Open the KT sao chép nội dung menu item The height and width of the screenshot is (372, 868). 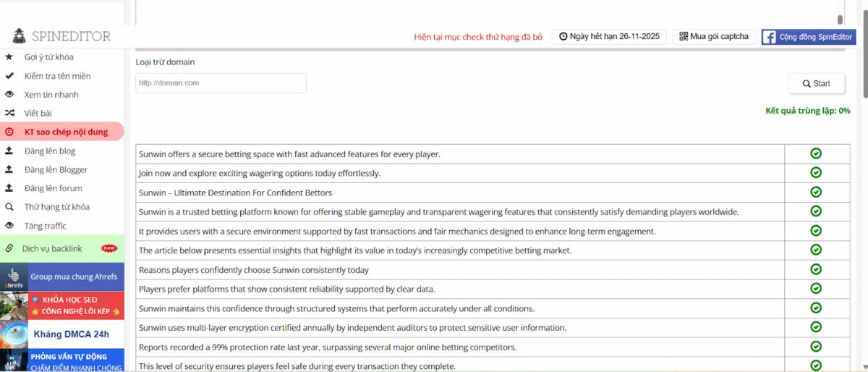pos(66,132)
